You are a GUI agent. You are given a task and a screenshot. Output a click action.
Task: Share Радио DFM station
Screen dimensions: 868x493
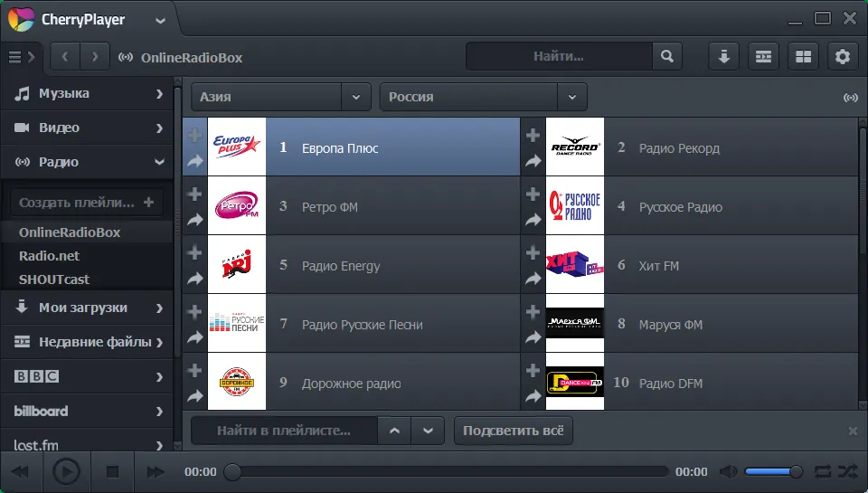(533, 396)
